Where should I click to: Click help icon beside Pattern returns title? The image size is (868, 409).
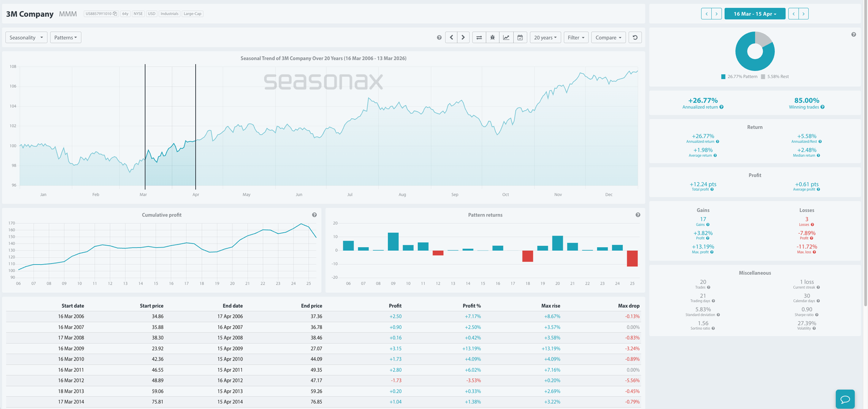point(637,215)
